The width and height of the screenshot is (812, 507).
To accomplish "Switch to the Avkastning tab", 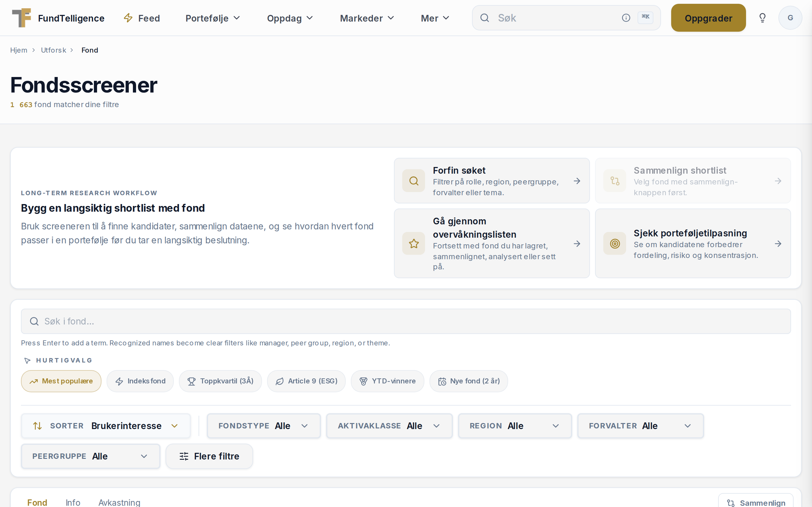I will click(119, 502).
